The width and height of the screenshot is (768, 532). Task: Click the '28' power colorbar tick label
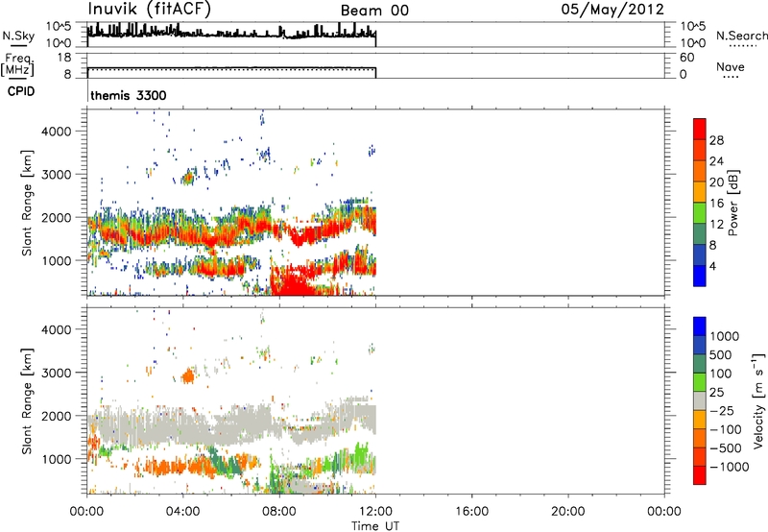pos(716,140)
